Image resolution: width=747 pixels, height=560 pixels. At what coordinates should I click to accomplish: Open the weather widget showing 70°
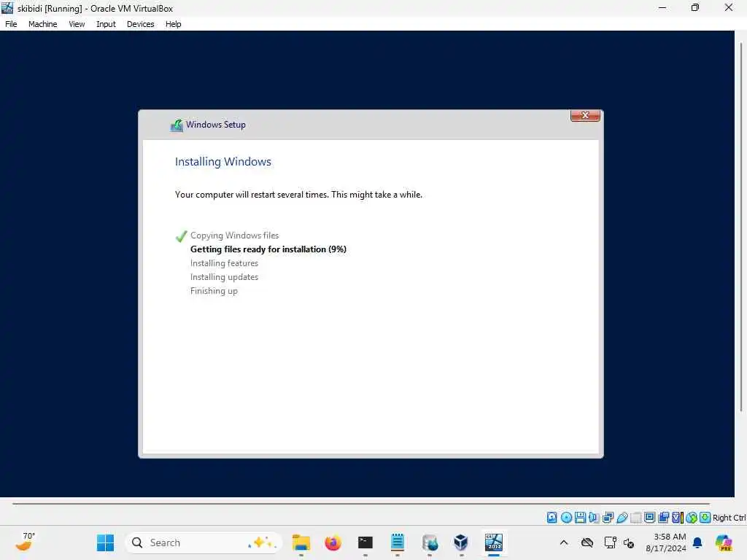[26, 542]
